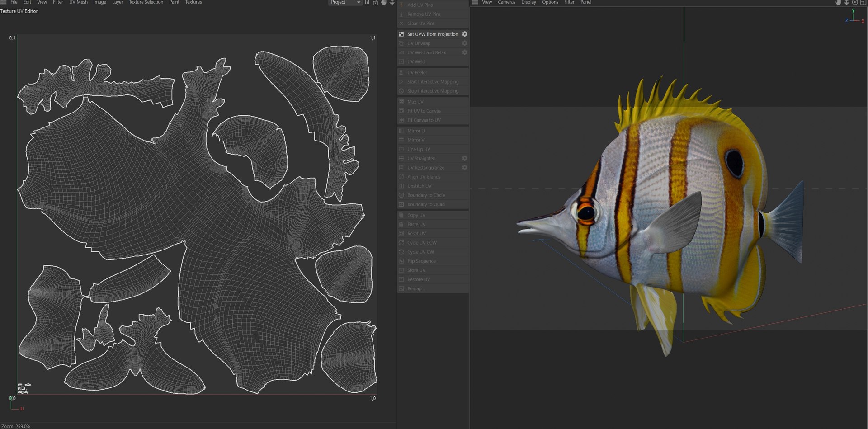Click the Line Up UV command
Viewport: 868px width, 429px height.
click(x=433, y=149)
